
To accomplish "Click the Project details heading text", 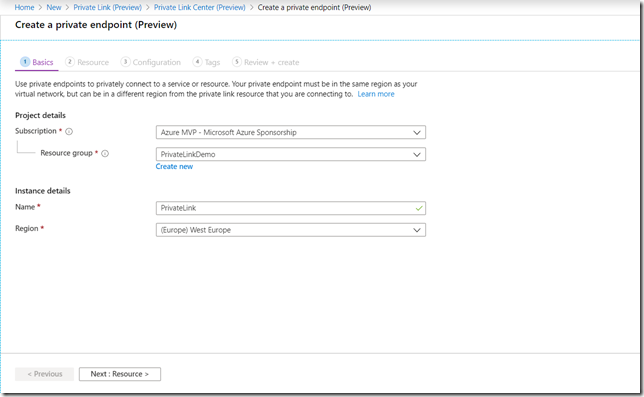I will tap(40, 115).
